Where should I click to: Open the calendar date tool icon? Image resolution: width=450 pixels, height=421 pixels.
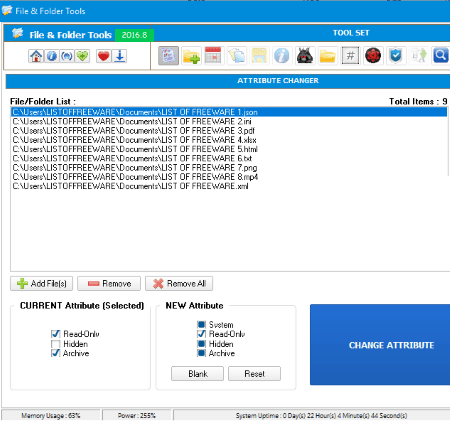pyautogui.click(x=213, y=56)
